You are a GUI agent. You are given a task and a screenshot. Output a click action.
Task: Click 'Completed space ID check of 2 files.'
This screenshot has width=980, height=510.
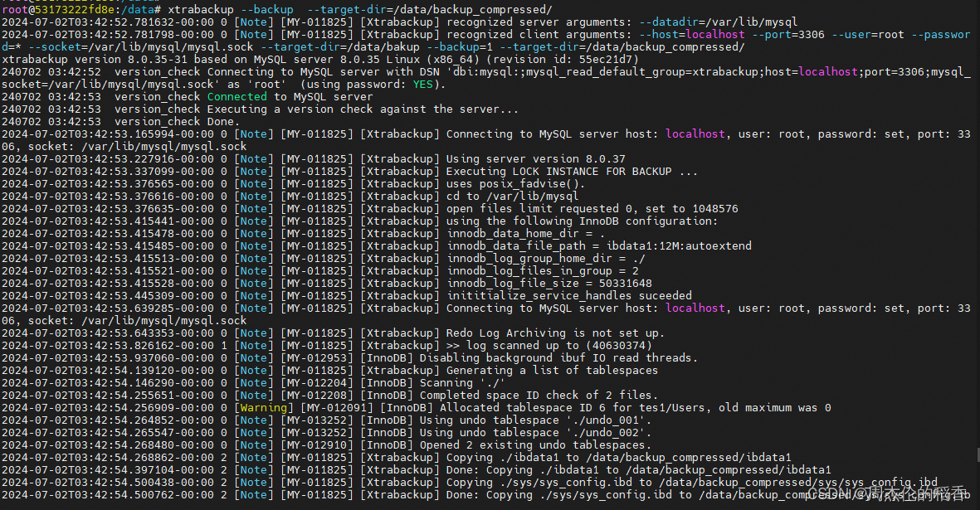539,397
